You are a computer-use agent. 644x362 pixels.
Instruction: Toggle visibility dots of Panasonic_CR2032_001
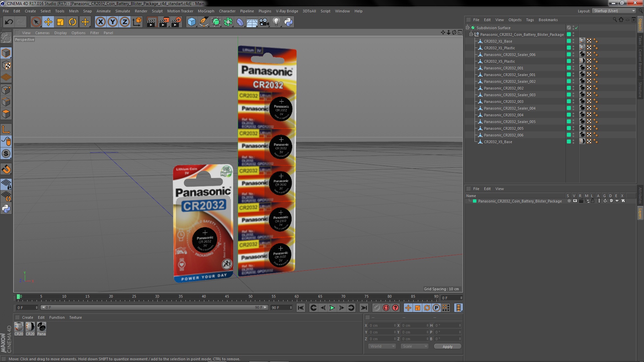pos(574,68)
